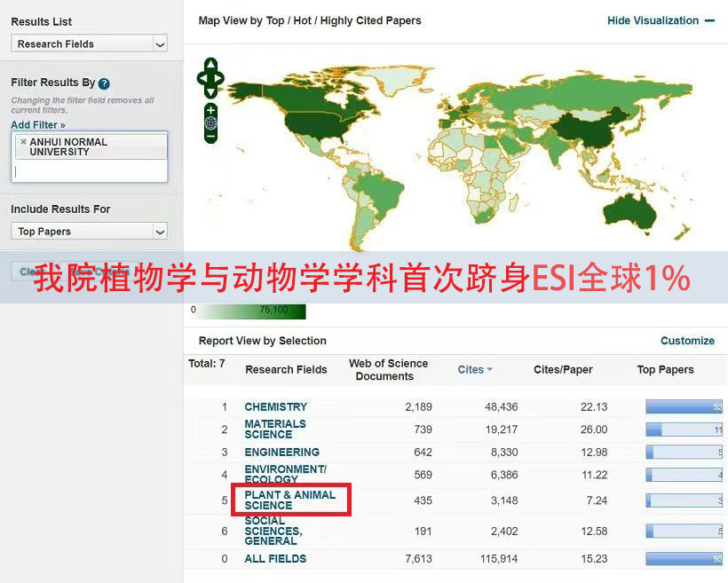Open the PLANT & ANIMAL SCIENCE field
The width and height of the screenshot is (728, 583).
pyautogui.click(x=289, y=500)
